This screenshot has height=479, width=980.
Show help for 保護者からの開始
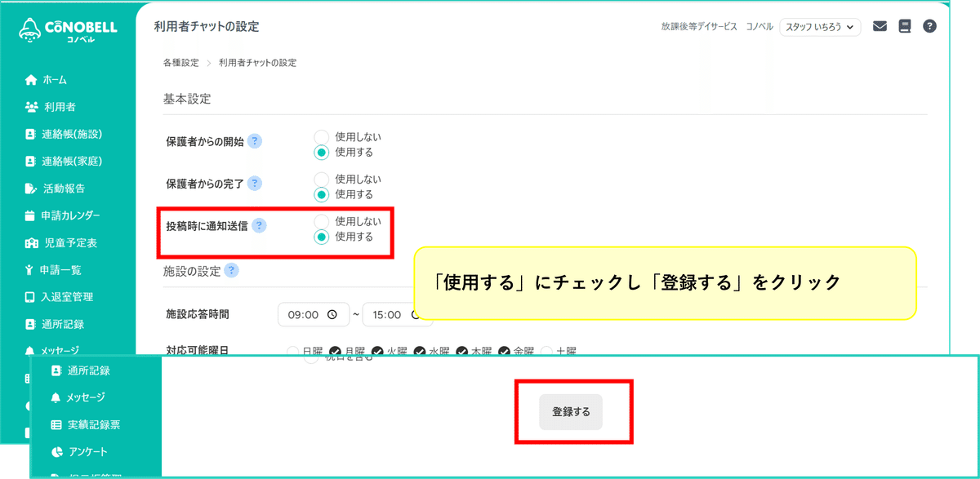(255, 141)
